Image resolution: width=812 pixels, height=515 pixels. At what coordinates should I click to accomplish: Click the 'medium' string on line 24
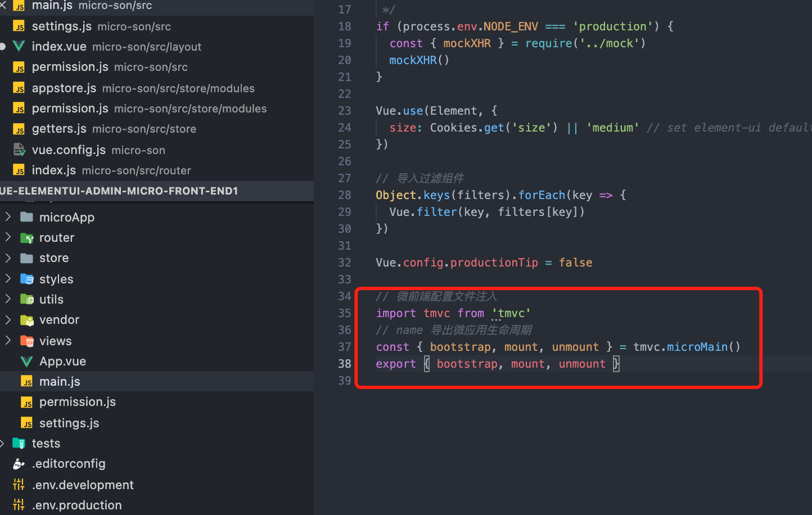612,128
